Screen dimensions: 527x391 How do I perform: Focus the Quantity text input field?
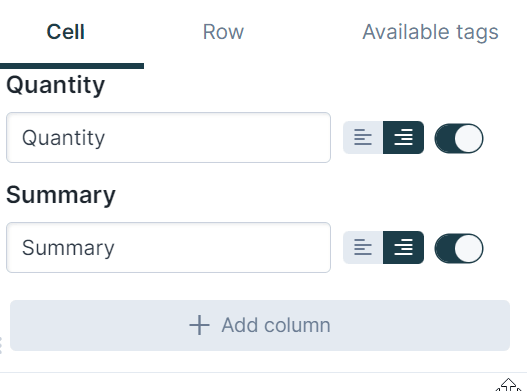tap(168, 138)
